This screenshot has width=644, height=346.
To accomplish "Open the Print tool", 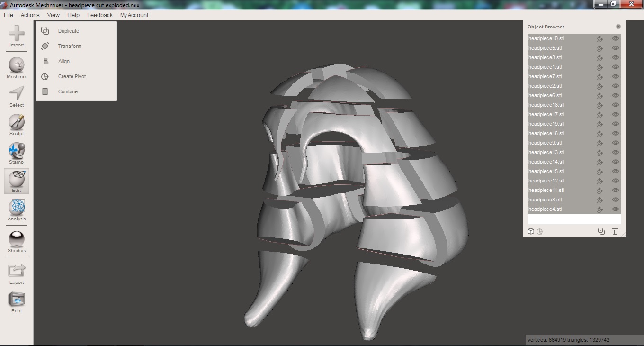I will pyautogui.click(x=17, y=299).
